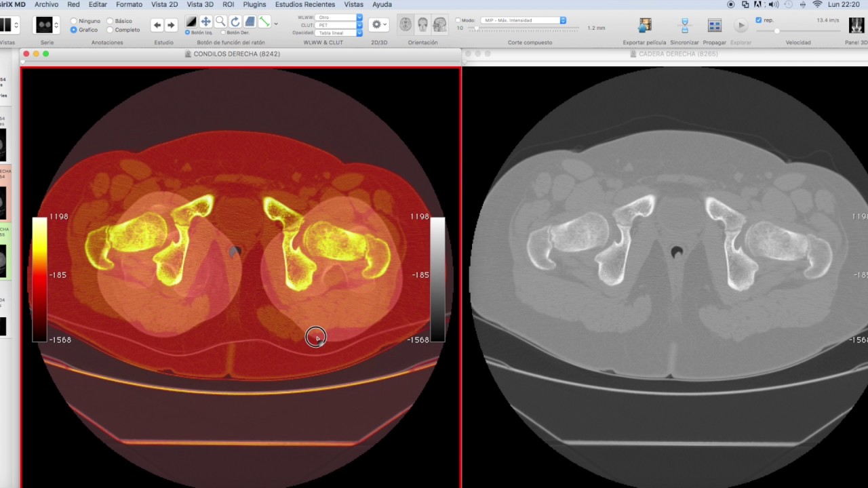Click the 13.4 im/s frame rate value
The image size is (868, 488).
click(828, 20)
